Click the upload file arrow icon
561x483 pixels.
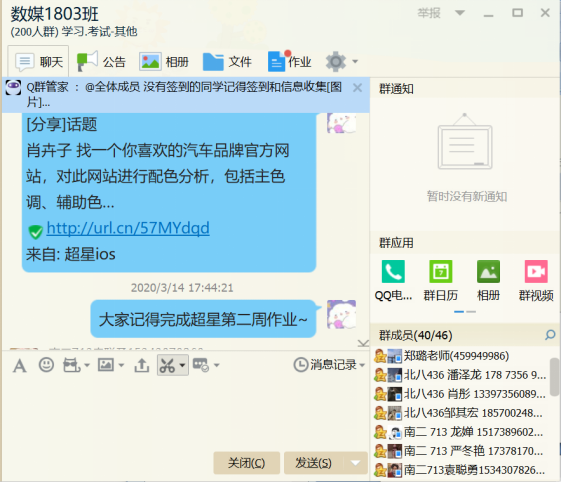[x=142, y=365]
